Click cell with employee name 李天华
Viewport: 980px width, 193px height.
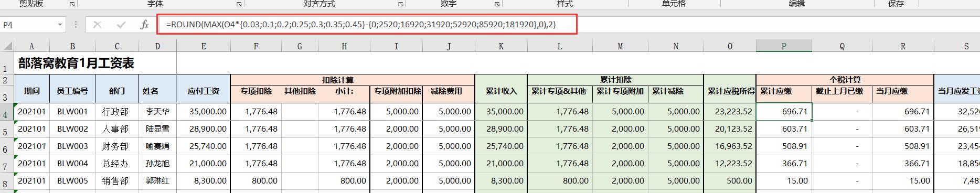click(x=157, y=112)
